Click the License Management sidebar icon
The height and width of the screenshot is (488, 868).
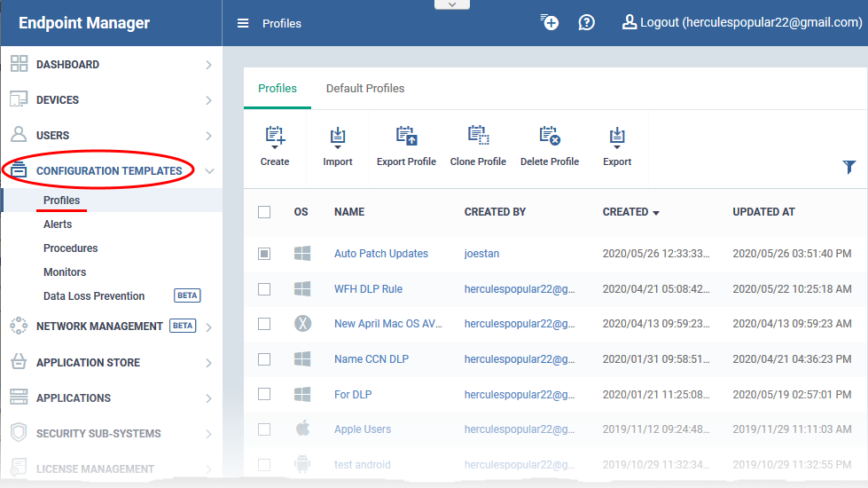(x=19, y=468)
